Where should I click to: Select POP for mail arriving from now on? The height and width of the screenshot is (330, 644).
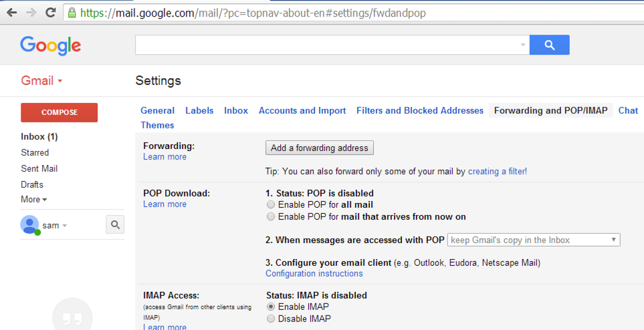click(270, 216)
